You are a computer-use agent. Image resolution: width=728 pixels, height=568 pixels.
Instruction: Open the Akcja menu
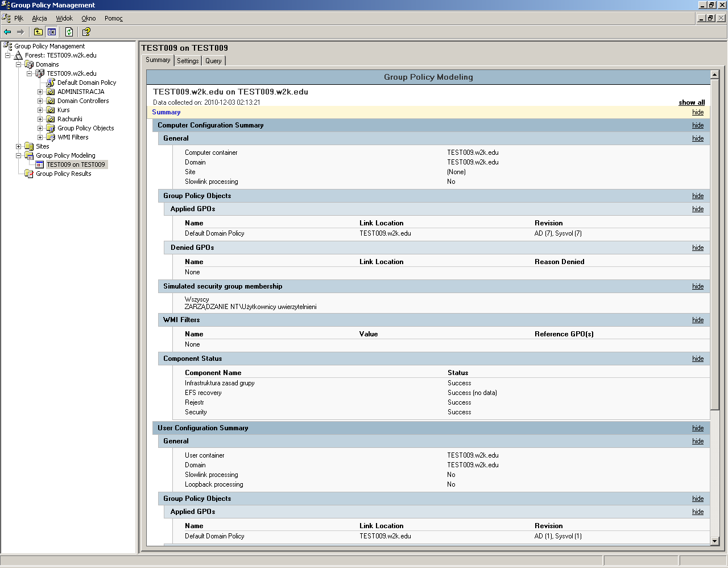(x=39, y=18)
